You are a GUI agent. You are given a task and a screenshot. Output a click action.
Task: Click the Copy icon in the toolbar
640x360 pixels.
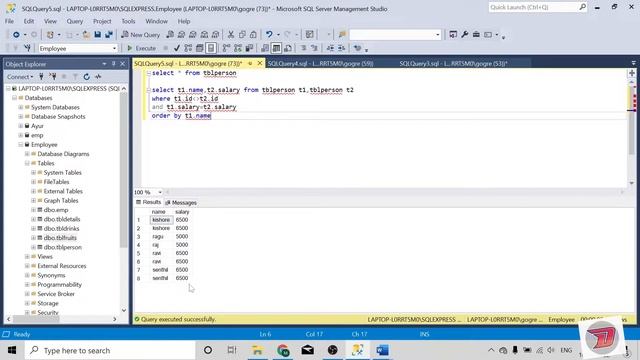click(242, 35)
